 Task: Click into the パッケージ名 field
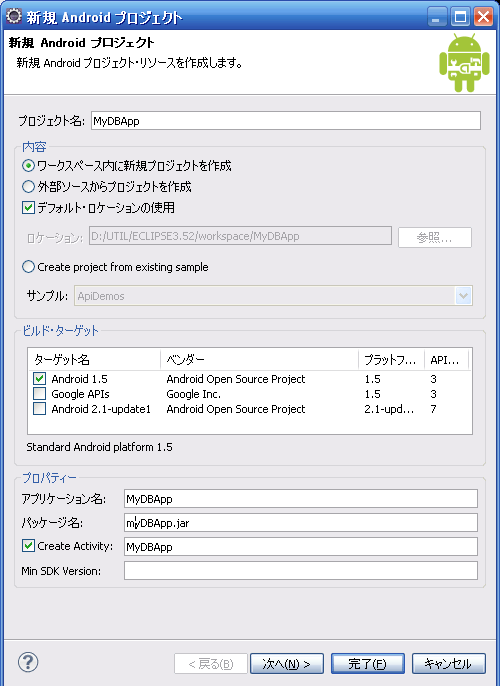tap(301, 522)
